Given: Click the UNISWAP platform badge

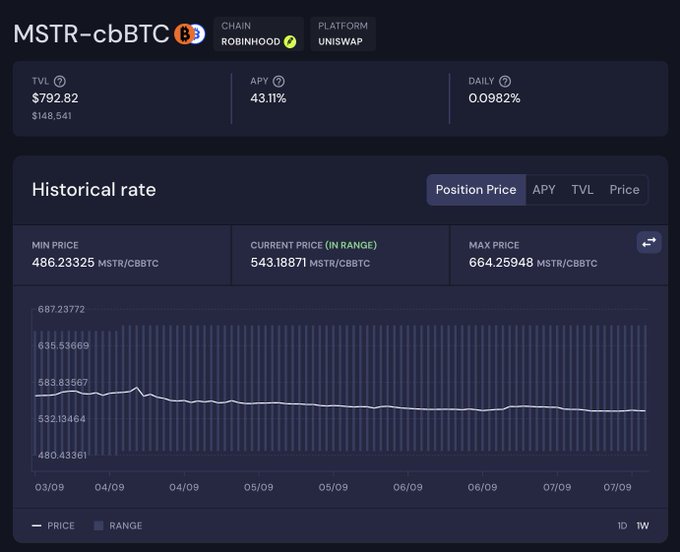Looking at the screenshot, I should 343,34.
